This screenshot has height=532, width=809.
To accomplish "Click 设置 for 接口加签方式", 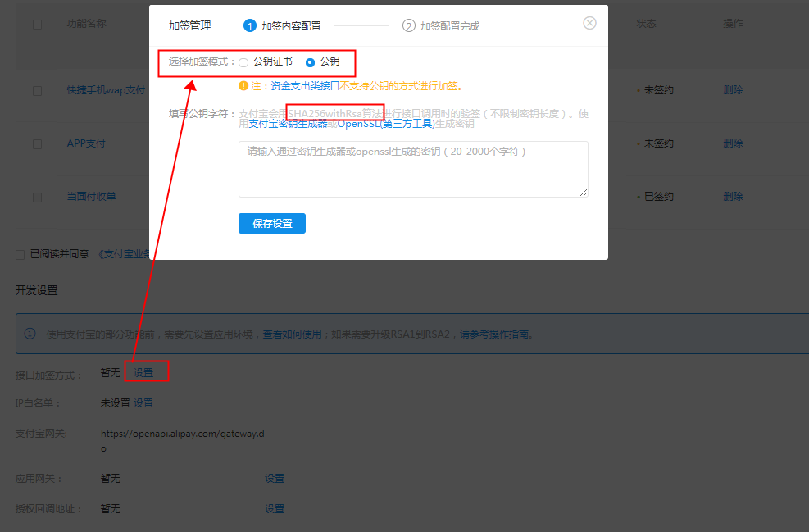I will [x=143, y=372].
